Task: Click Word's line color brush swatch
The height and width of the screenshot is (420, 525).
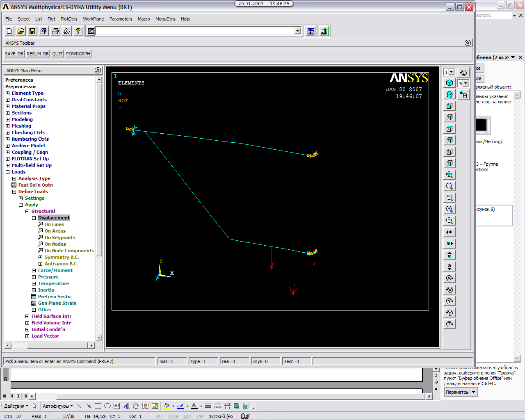Action: 180,406
